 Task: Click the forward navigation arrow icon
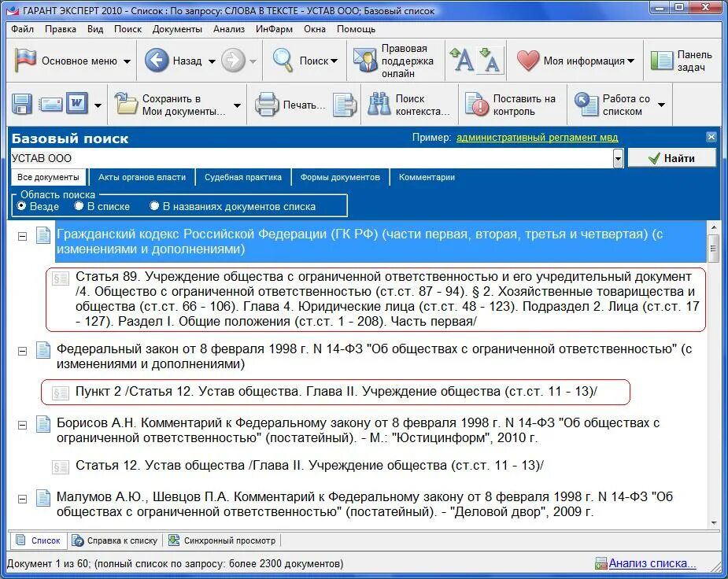(x=233, y=61)
